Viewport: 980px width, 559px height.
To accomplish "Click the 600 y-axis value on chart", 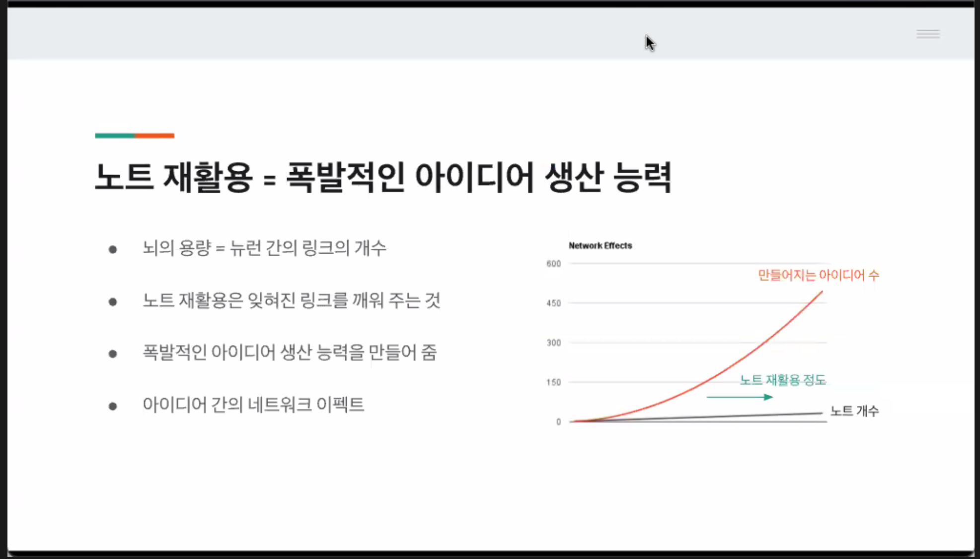I will click(553, 264).
